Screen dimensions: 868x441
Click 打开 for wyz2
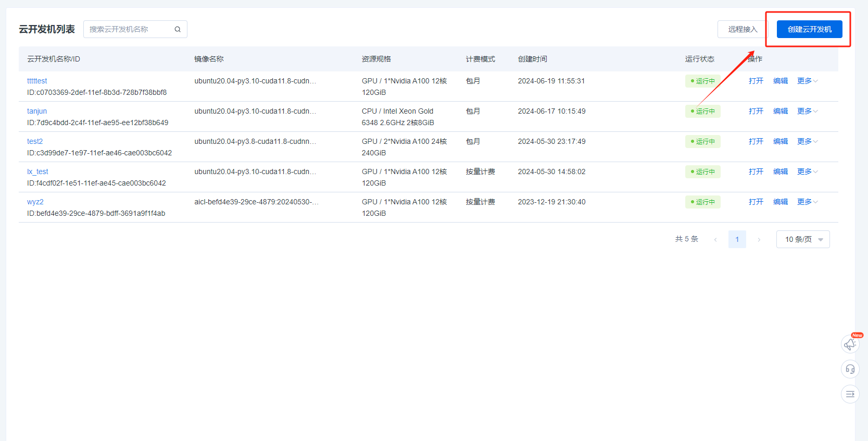pos(756,202)
